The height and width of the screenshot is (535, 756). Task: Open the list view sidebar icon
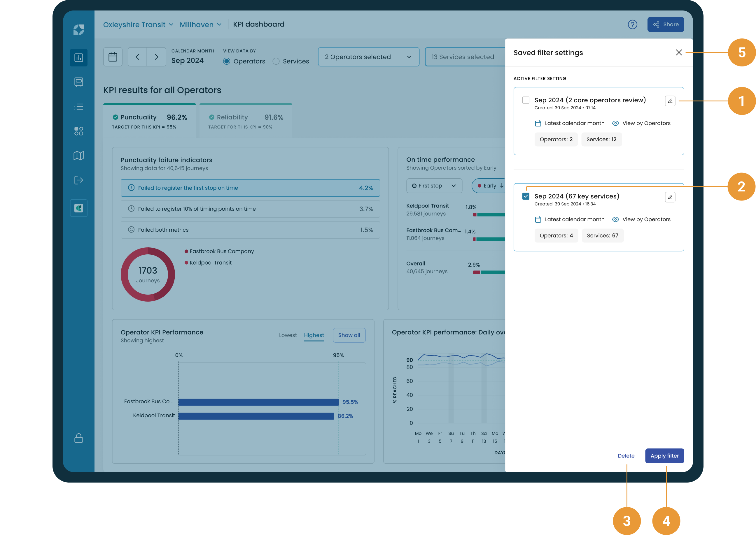point(78,106)
